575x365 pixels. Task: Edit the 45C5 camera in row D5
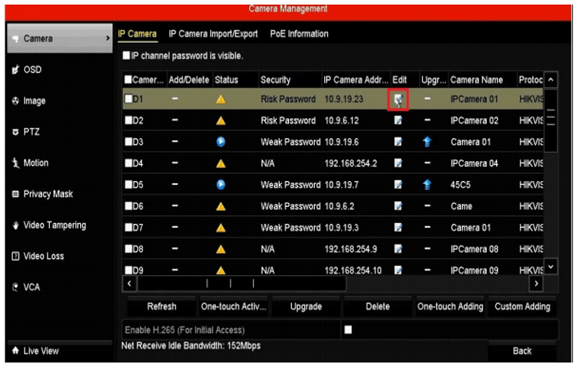(x=398, y=185)
